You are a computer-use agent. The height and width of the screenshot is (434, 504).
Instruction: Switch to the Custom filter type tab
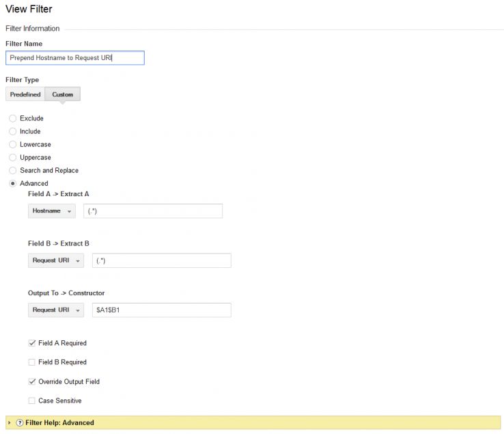tap(63, 94)
